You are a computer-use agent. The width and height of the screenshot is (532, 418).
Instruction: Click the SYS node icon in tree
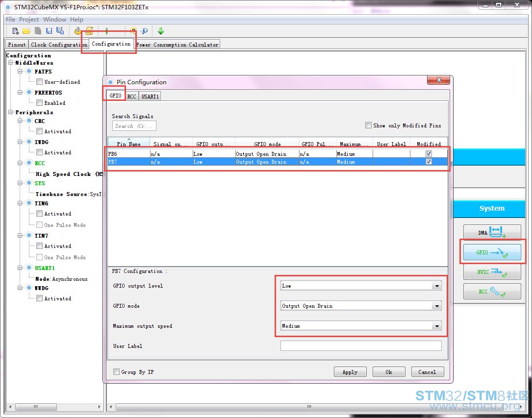coord(29,183)
